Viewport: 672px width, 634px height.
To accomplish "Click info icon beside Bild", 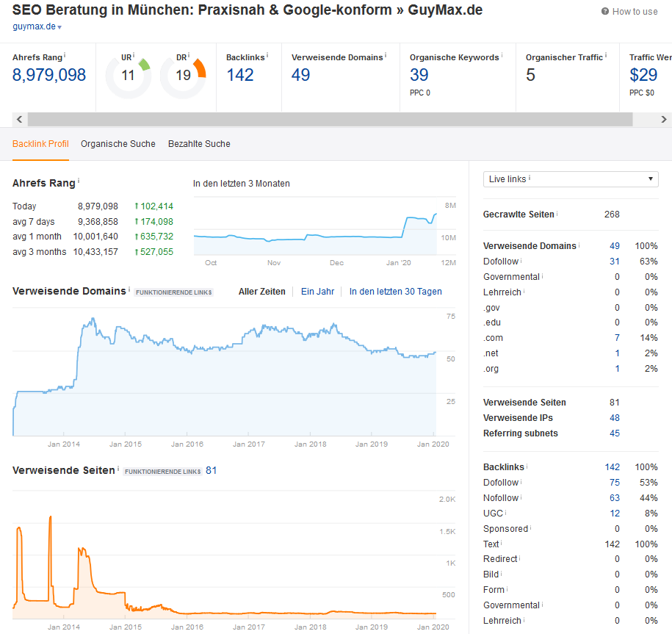I will [502, 573].
